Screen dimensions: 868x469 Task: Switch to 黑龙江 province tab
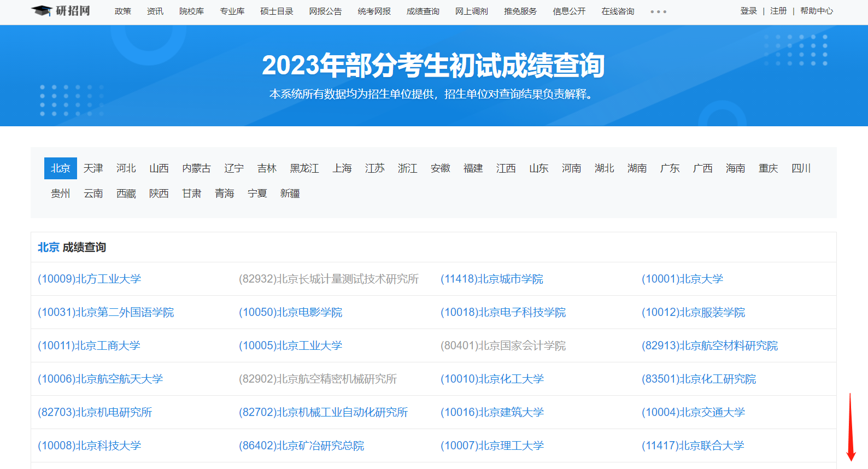[x=304, y=168]
